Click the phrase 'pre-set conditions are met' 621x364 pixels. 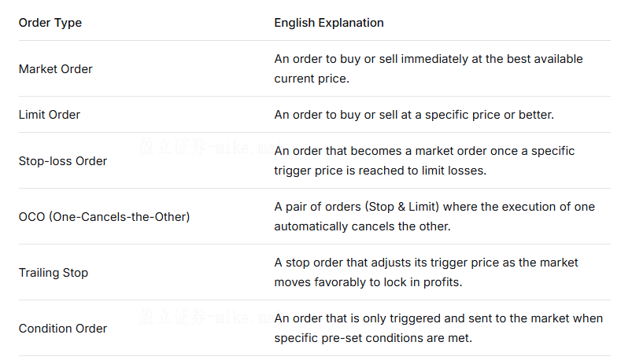pyautogui.click(x=401, y=338)
